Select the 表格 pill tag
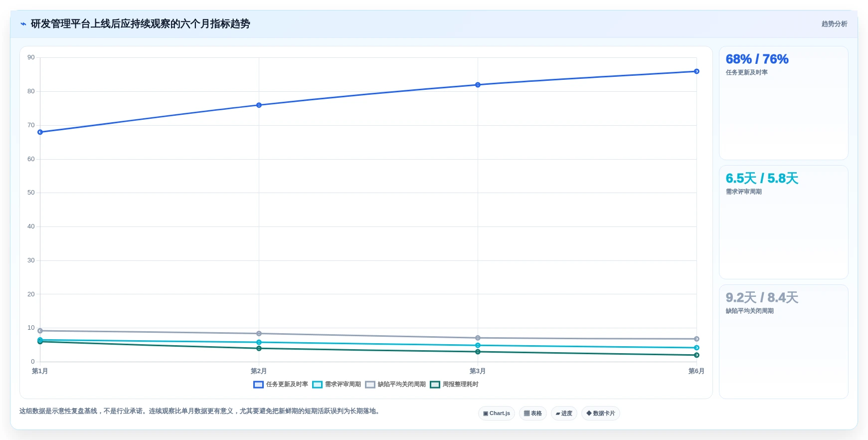This screenshot has width=868, height=440. 533,414
